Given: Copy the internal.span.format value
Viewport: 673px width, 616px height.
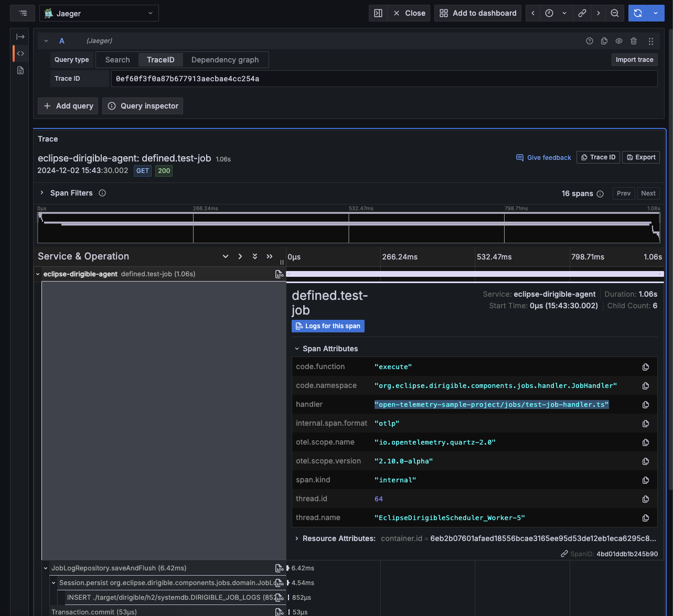Looking at the screenshot, I should [646, 424].
